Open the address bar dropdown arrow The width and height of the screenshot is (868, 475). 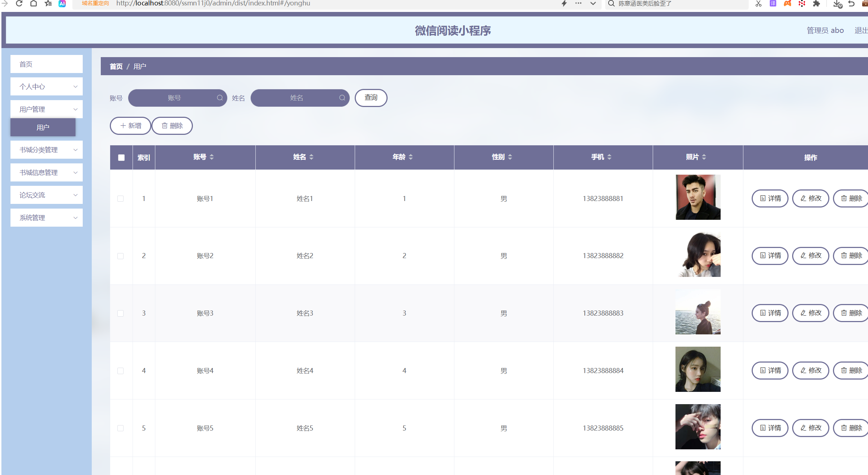593,4
